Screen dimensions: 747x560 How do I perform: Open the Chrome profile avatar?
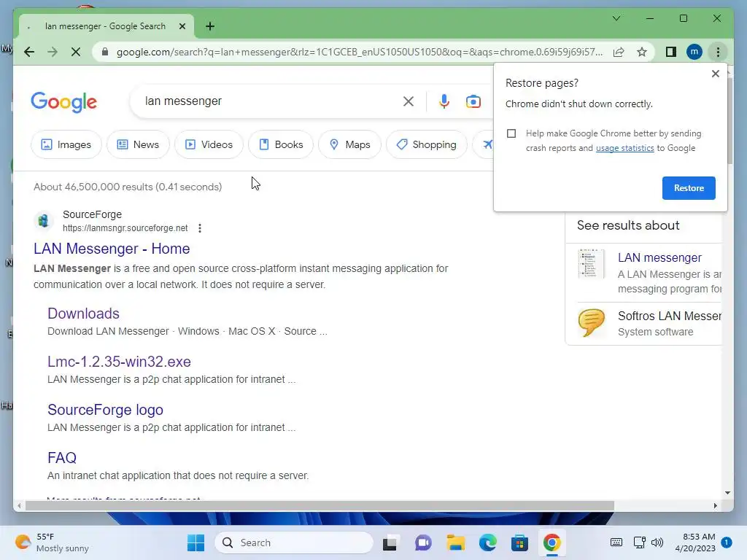pos(694,52)
